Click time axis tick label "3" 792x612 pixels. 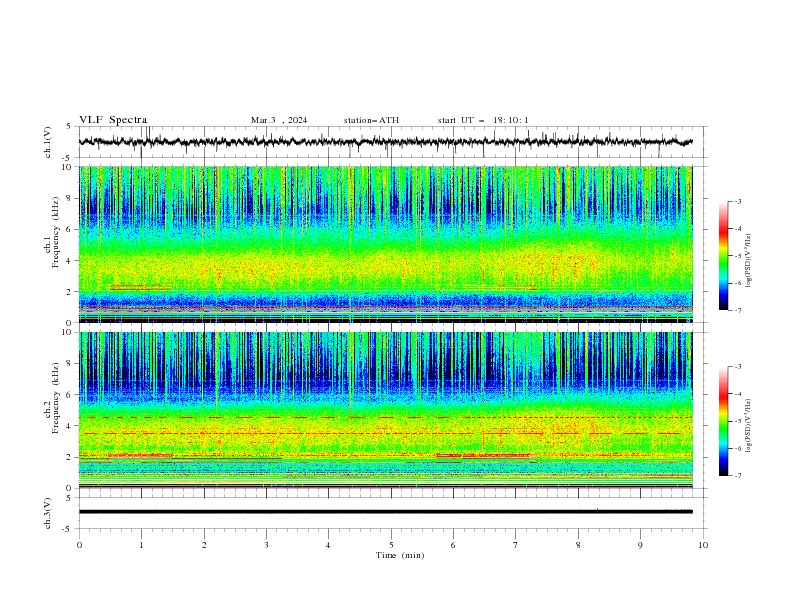pos(266,545)
